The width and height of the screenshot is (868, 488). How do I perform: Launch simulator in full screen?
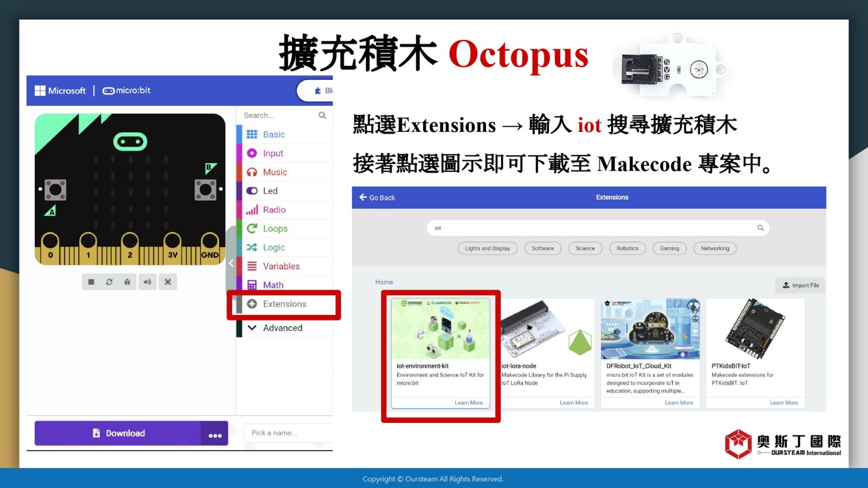[x=168, y=282]
